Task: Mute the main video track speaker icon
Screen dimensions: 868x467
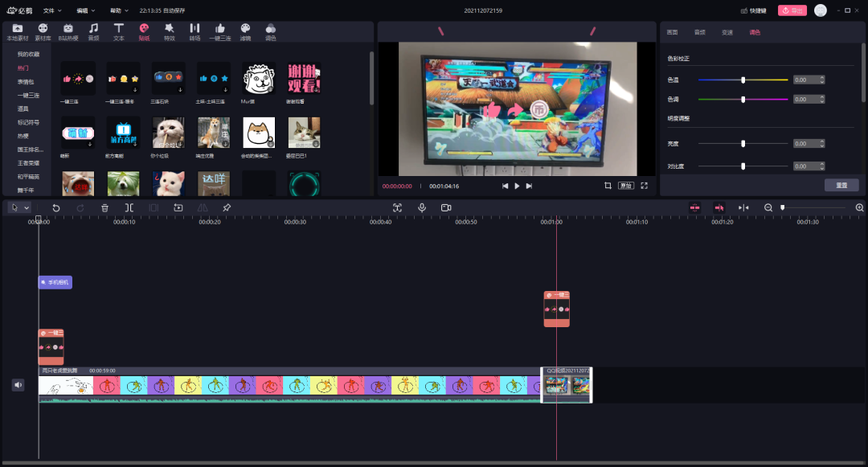Action: (x=18, y=385)
